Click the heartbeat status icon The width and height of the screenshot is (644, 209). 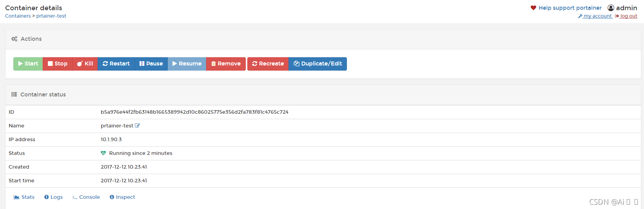point(103,153)
